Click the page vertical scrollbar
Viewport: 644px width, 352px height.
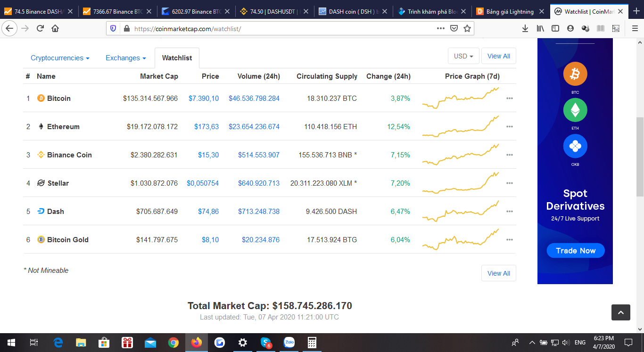pos(640,157)
